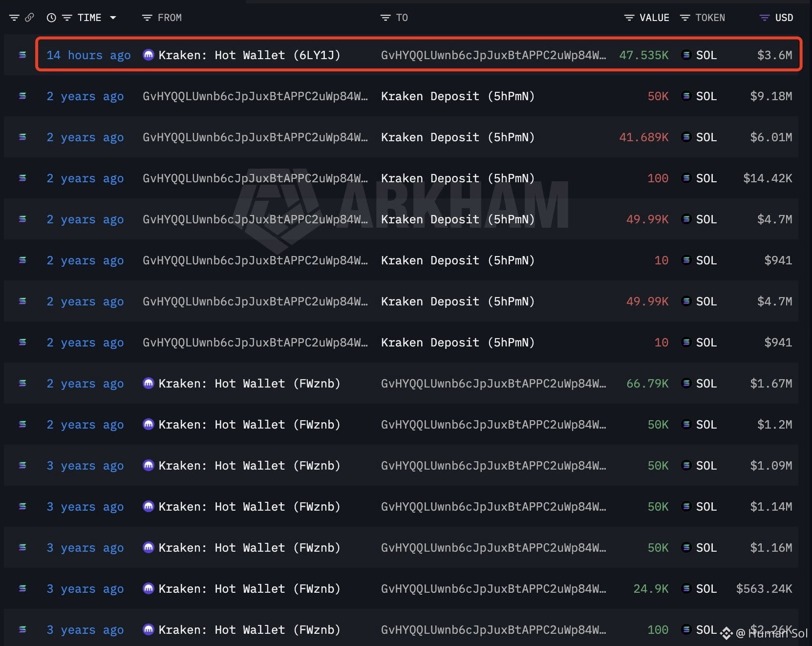Click the SOL token icon in the $6.01M row
The width and height of the screenshot is (812, 646).
686,137
